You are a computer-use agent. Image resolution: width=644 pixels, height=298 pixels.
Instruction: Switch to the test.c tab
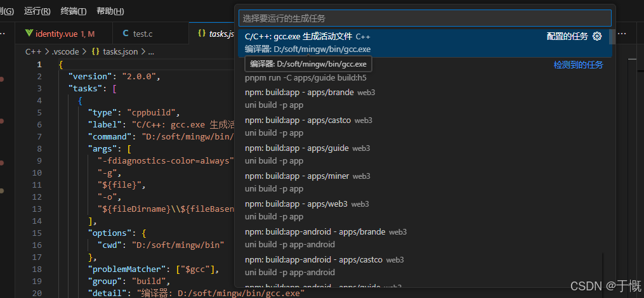tap(142, 34)
